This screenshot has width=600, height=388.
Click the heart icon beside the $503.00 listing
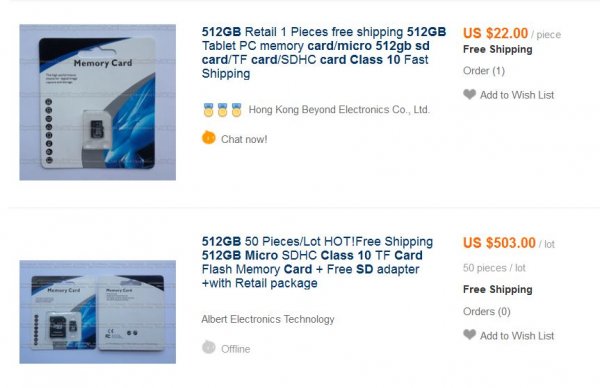tap(470, 335)
